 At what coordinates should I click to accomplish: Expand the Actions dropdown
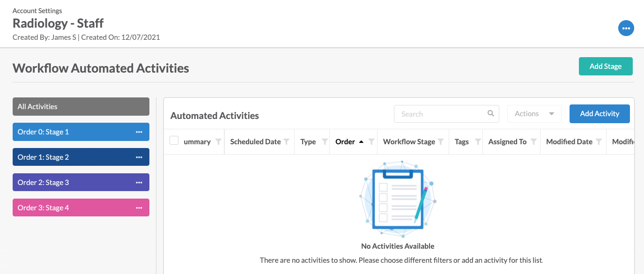click(x=534, y=114)
